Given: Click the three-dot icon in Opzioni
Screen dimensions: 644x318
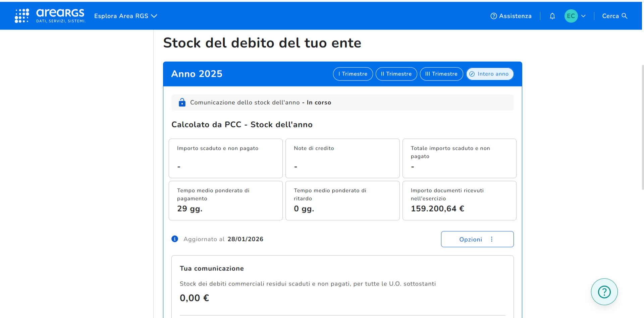Looking at the screenshot, I should click(492, 239).
